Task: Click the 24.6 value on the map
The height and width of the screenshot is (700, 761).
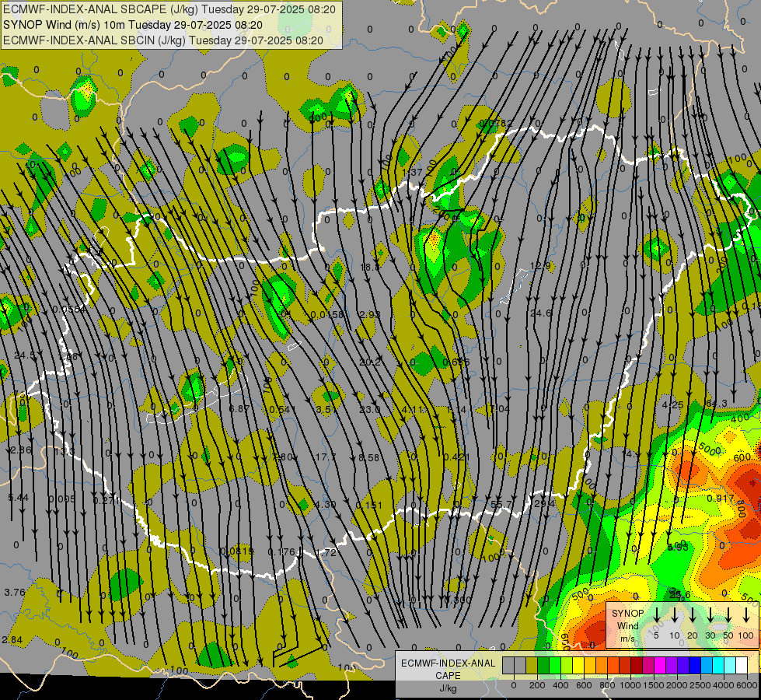Action: (541, 313)
